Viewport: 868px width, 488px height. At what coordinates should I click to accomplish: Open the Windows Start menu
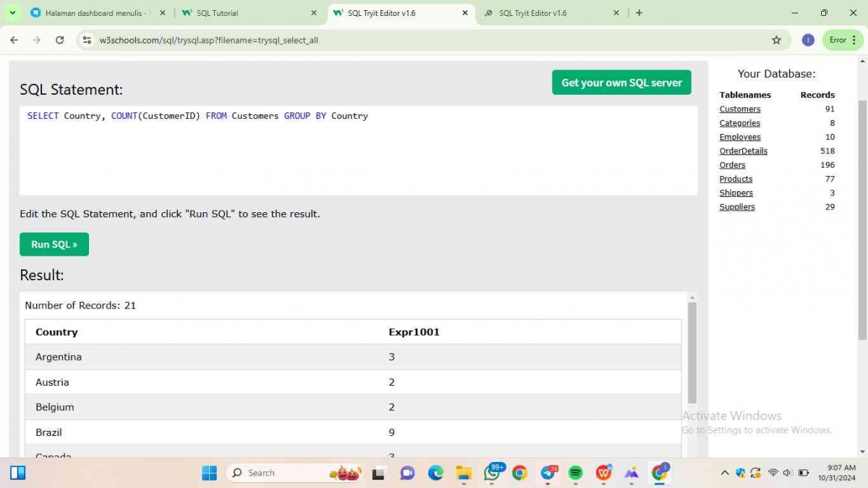coord(209,473)
